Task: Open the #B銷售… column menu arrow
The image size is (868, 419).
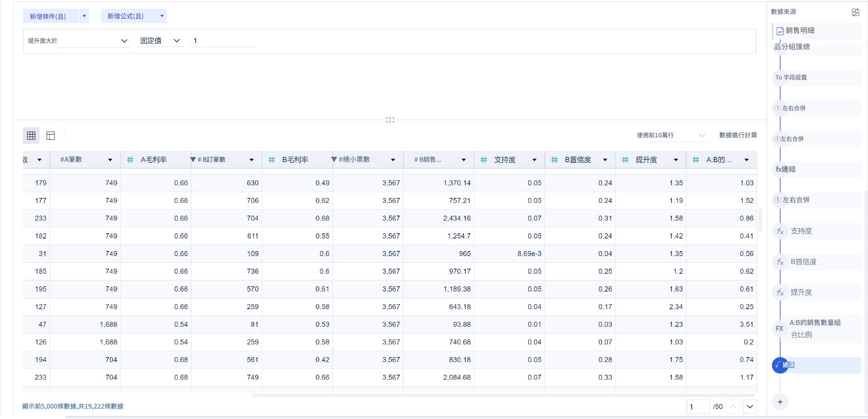Action: point(463,160)
